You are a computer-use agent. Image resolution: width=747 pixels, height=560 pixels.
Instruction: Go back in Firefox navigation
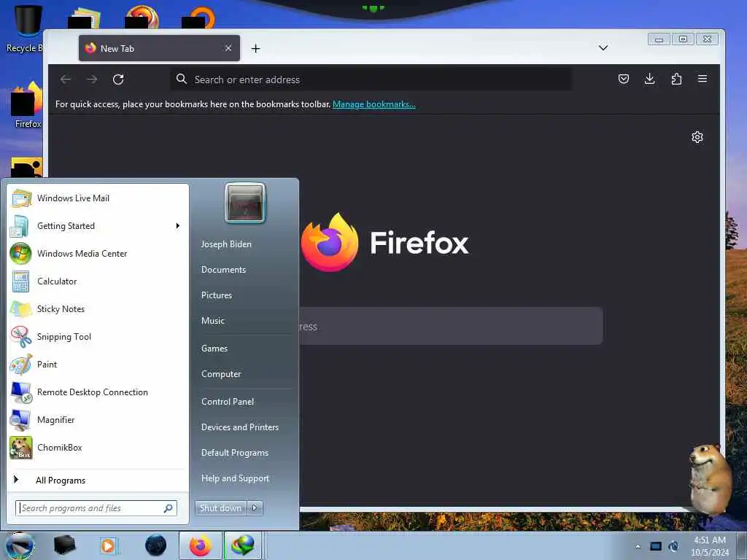point(65,79)
